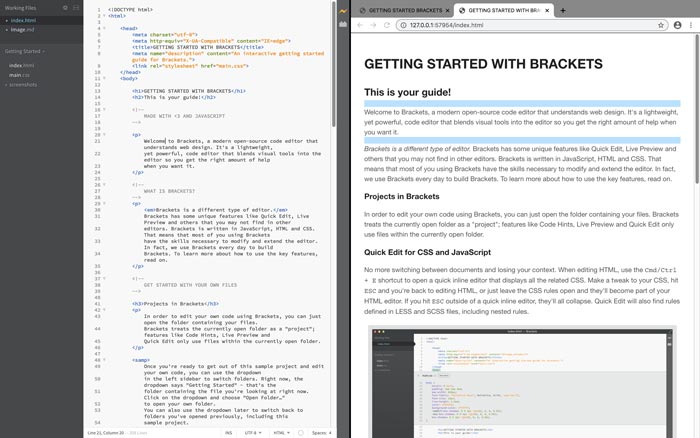700x438 pixels.
Task: Click the linting status circle in status bar
Action: (x=300, y=433)
